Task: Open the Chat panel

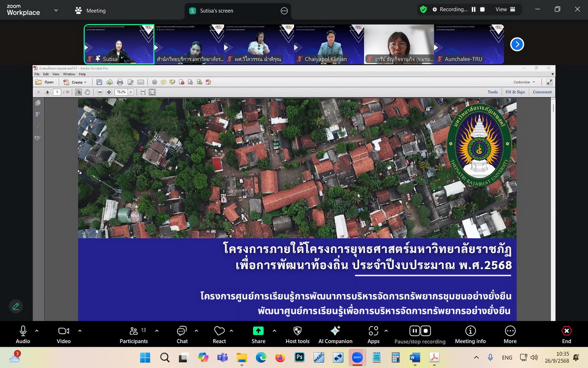Action: pos(182,334)
